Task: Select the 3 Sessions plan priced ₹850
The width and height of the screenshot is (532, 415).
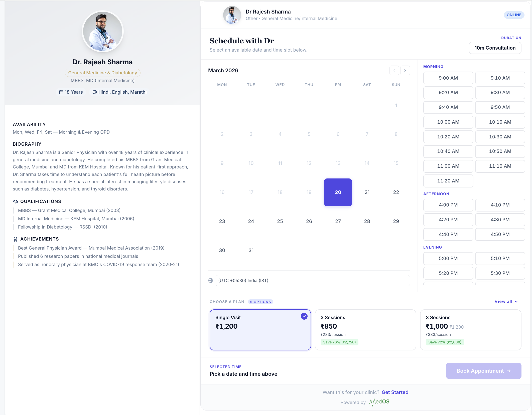Action: (x=365, y=330)
